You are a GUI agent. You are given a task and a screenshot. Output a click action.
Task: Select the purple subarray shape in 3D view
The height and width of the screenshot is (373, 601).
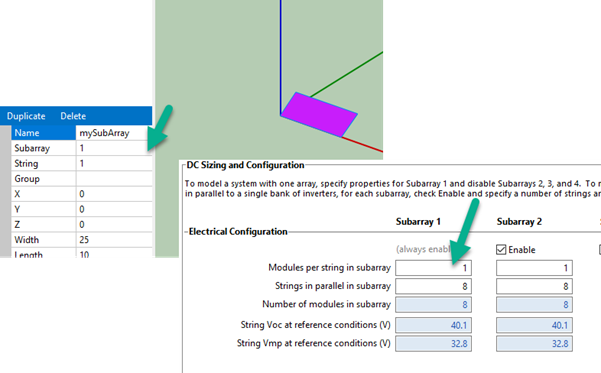point(319,115)
